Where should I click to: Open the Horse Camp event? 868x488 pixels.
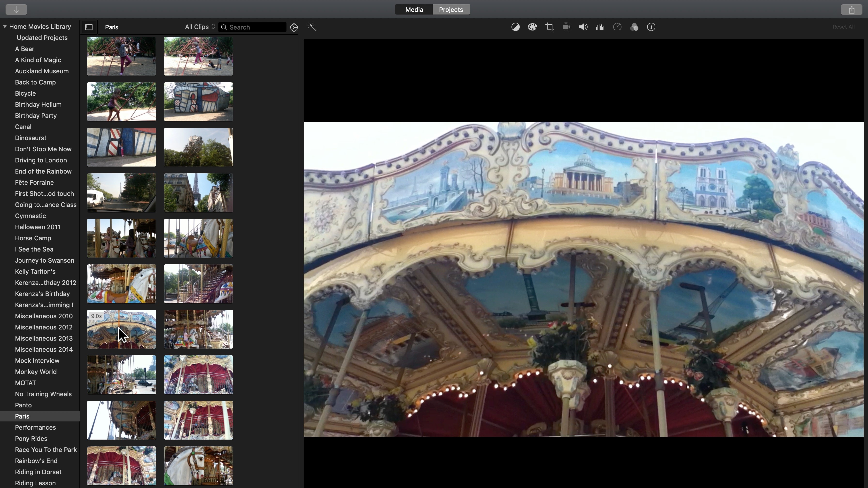[x=33, y=238]
